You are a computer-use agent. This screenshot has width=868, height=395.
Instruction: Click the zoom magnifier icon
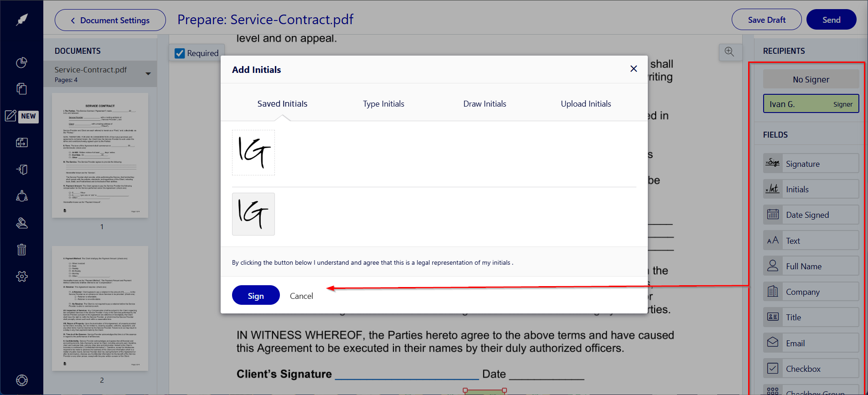pos(729,52)
